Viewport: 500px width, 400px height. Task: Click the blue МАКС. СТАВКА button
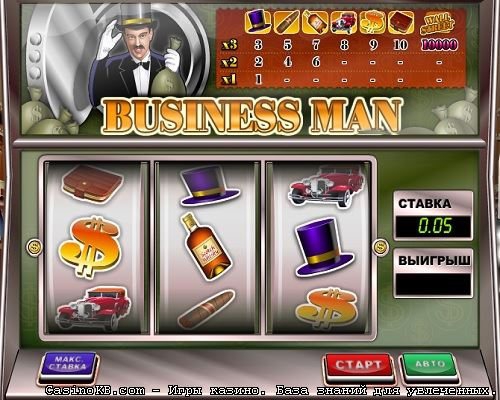point(69,365)
